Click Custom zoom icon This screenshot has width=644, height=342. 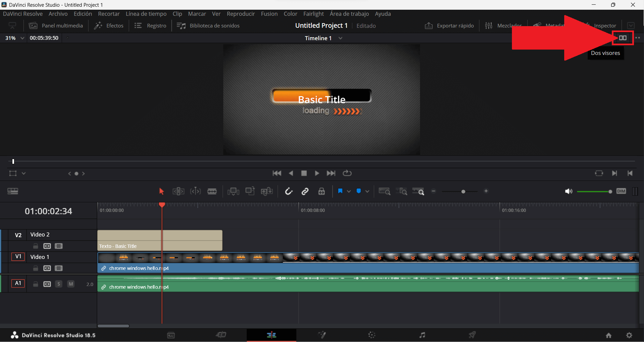tap(418, 191)
